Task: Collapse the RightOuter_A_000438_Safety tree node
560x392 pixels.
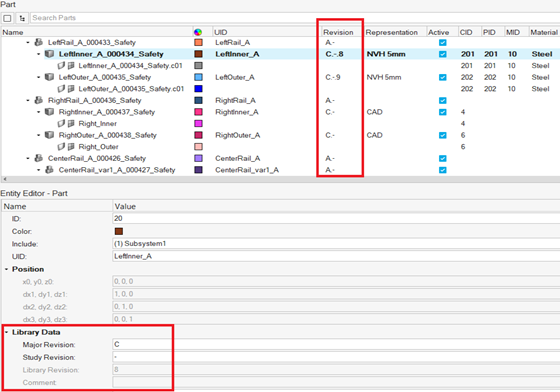Action: pyautogui.click(x=39, y=135)
